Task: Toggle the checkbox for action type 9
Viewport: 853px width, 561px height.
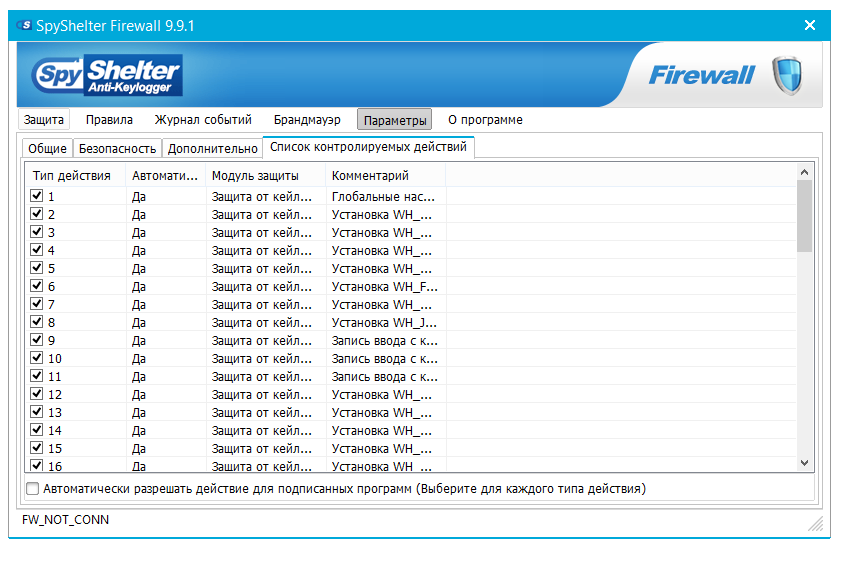Action: [36, 339]
